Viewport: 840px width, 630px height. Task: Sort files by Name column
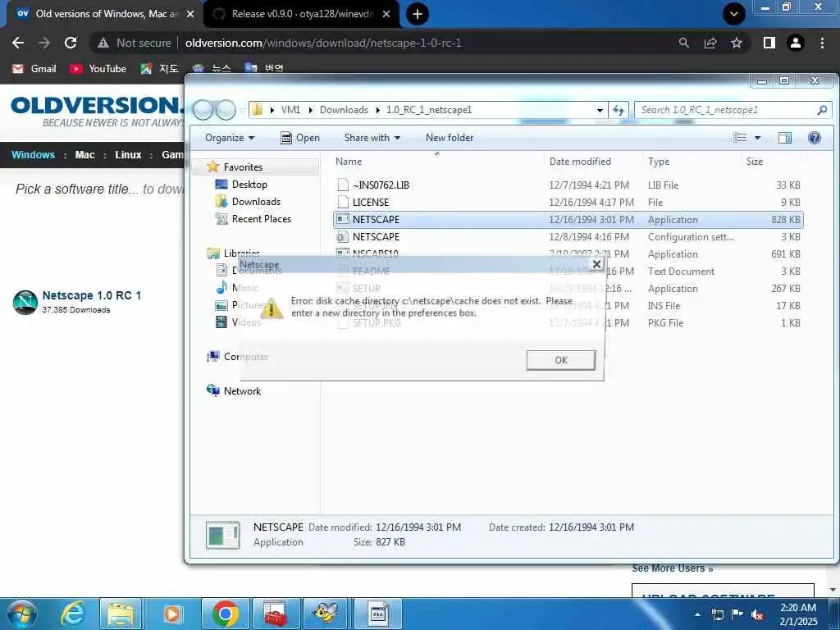[348, 162]
